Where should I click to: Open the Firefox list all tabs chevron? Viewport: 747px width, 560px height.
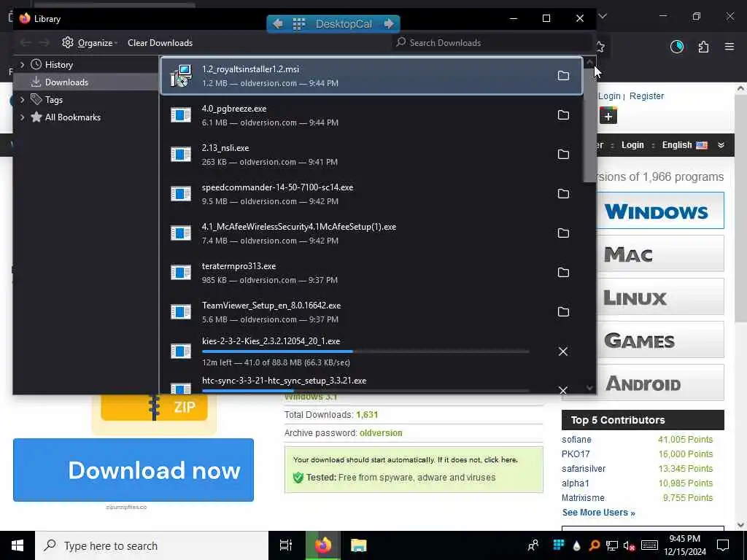pos(603,16)
